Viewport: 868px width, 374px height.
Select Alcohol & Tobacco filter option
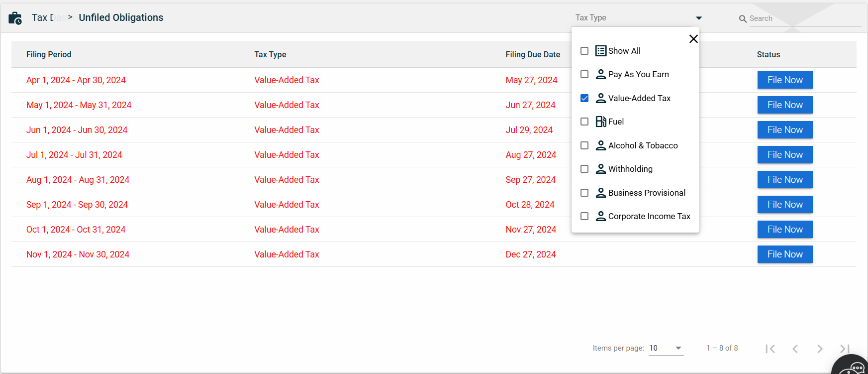pyautogui.click(x=642, y=145)
